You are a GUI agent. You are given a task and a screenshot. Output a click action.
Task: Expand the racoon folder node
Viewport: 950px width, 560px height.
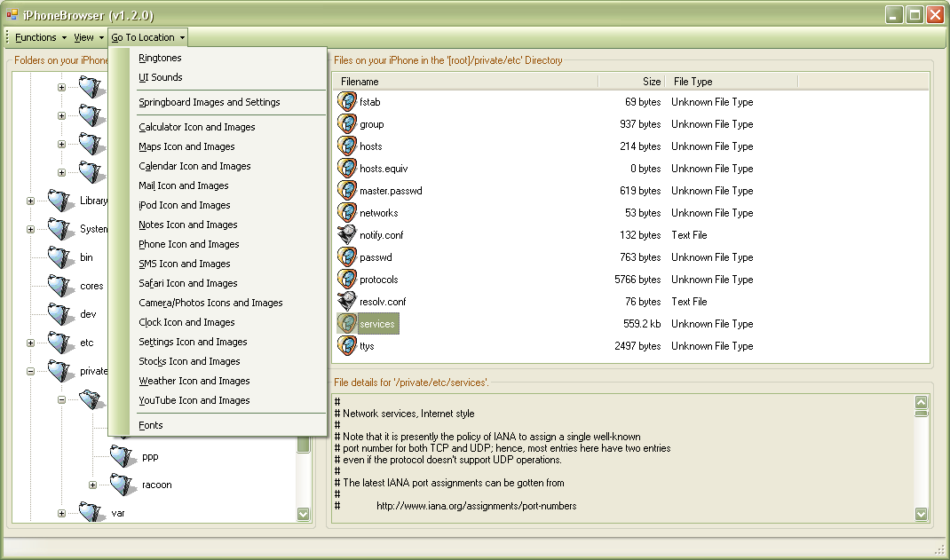[92, 485]
